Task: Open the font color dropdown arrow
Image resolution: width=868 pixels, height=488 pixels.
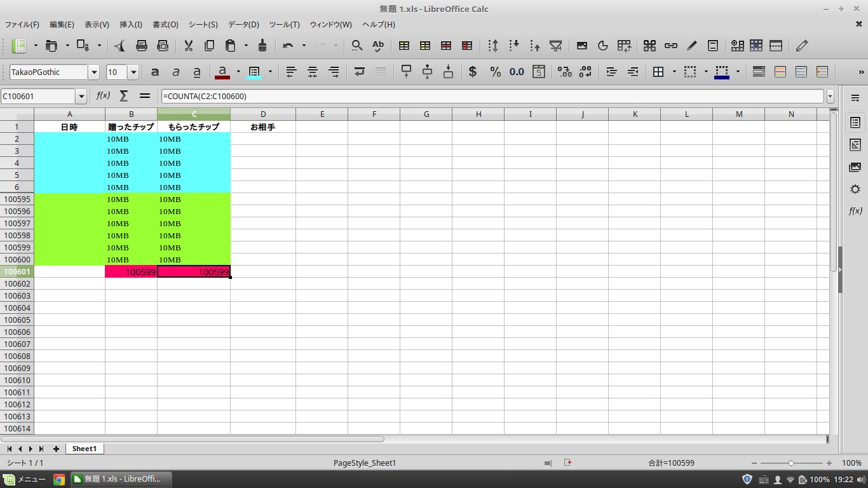Action: pyautogui.click(x=238, y=72)
